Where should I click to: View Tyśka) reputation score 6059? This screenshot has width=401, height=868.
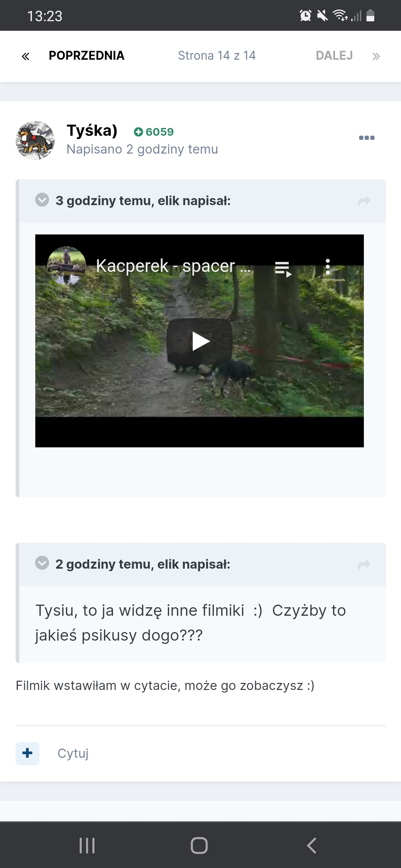[x=154, y=132]
